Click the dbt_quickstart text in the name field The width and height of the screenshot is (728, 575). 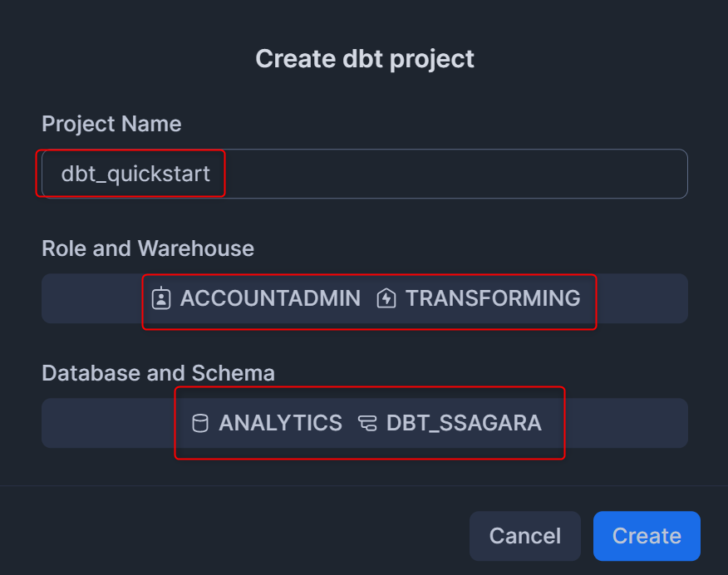click(x=135, y=174)
